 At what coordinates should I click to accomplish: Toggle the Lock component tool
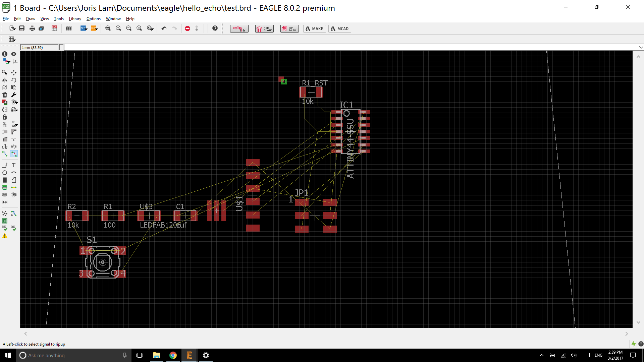(5, 117)
